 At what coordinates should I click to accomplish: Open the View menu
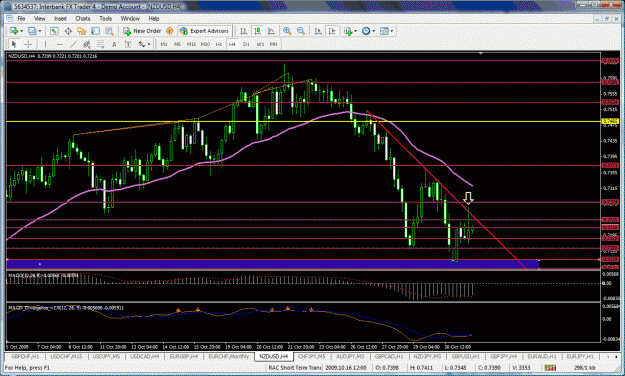[39, 18]
